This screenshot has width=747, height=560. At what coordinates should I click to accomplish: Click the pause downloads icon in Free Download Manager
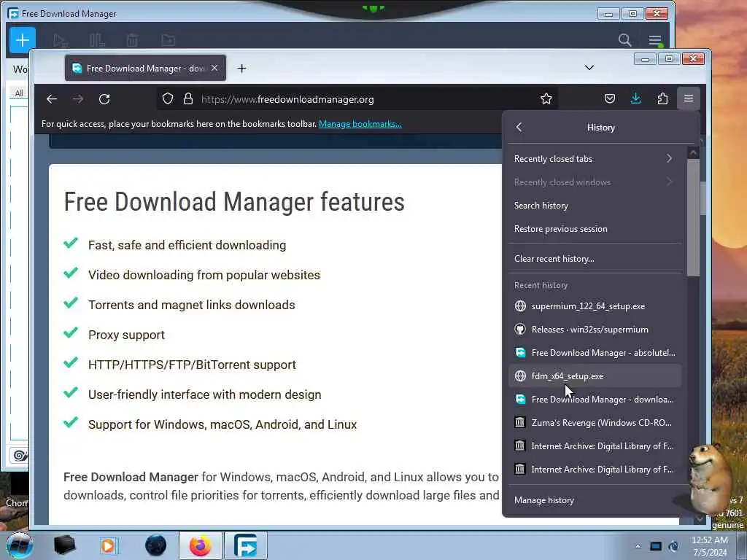(97, 41)
